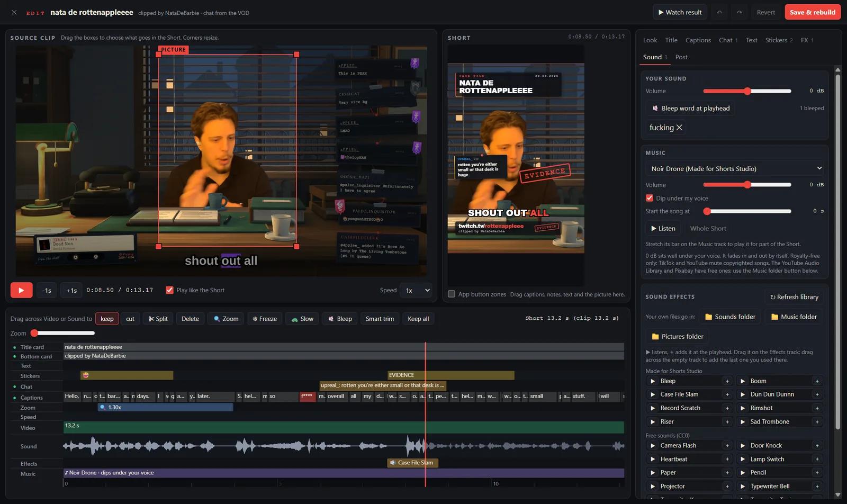Preview the Typewriter Bell sound
The image size is (847, 504).
point(743,487)
